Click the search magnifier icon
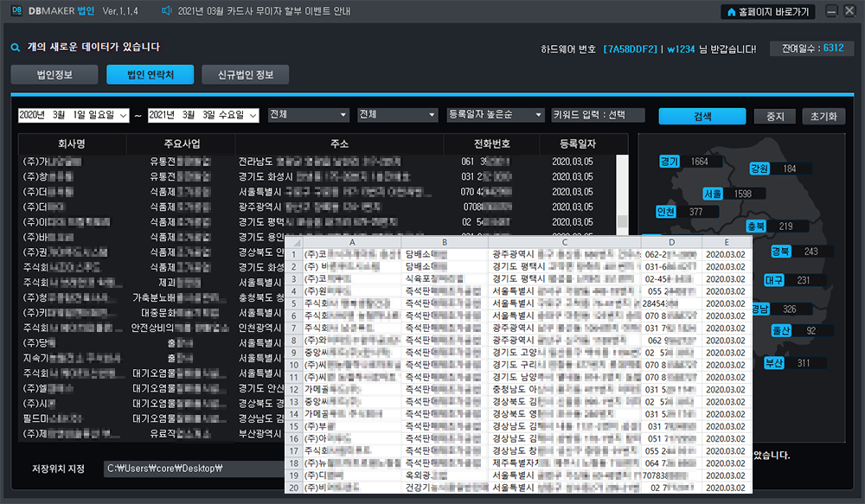 click(16, 48)
